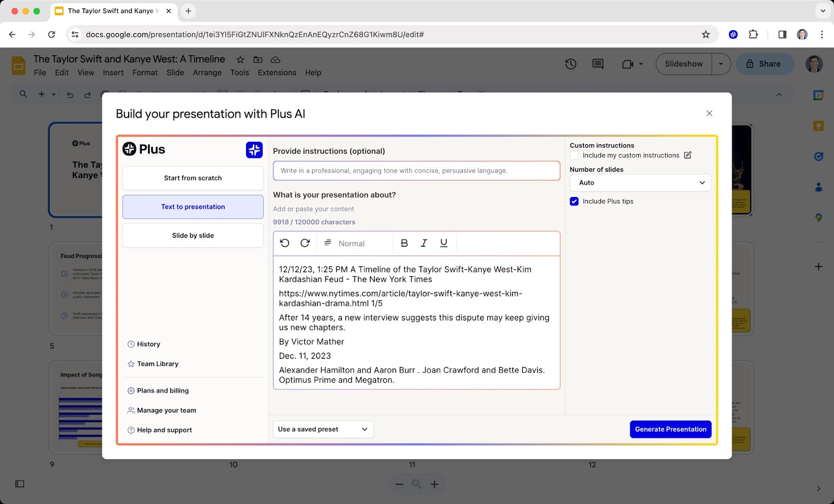Select the Text to presentation mode
Screen dimensions: 834x504
click(x=193, y=207)
